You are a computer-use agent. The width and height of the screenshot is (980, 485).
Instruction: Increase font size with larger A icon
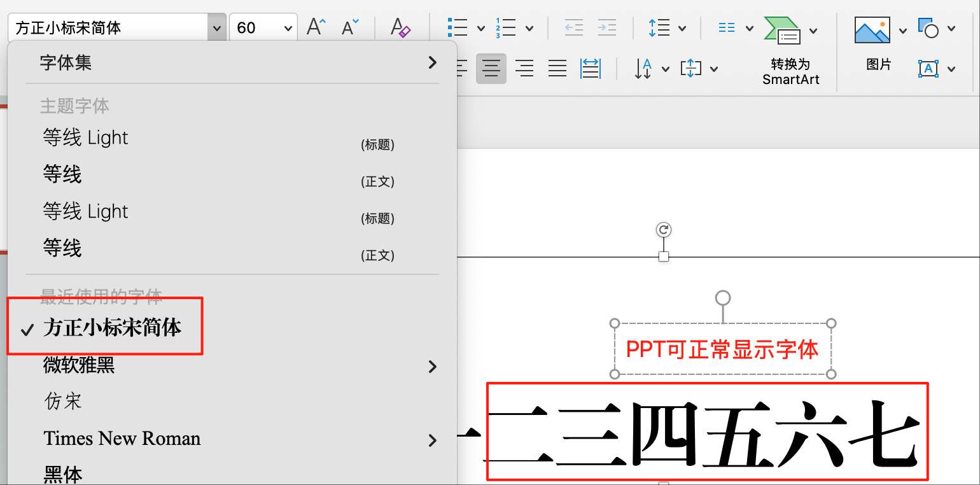coord(316,27)
